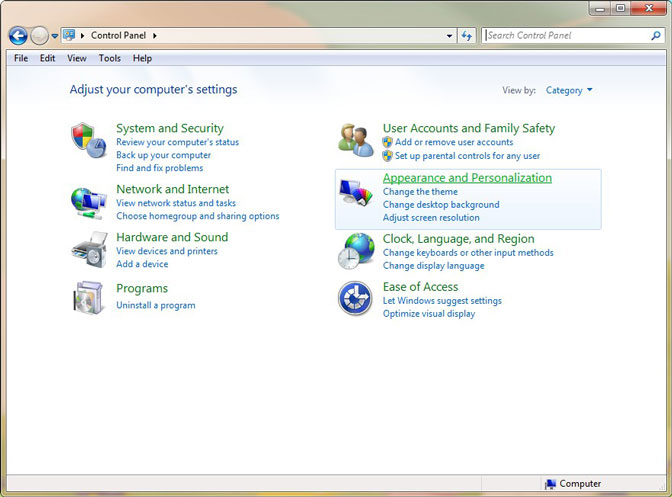Click View network status and tasks
This screenshot has height=497, width=672.
pos(176,203)
